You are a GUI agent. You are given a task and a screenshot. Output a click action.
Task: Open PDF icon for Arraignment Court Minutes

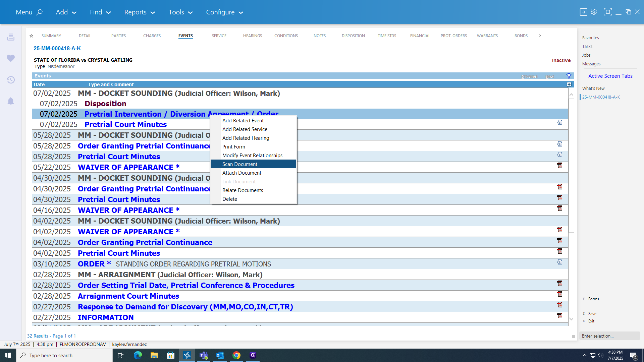pos(559,294)
